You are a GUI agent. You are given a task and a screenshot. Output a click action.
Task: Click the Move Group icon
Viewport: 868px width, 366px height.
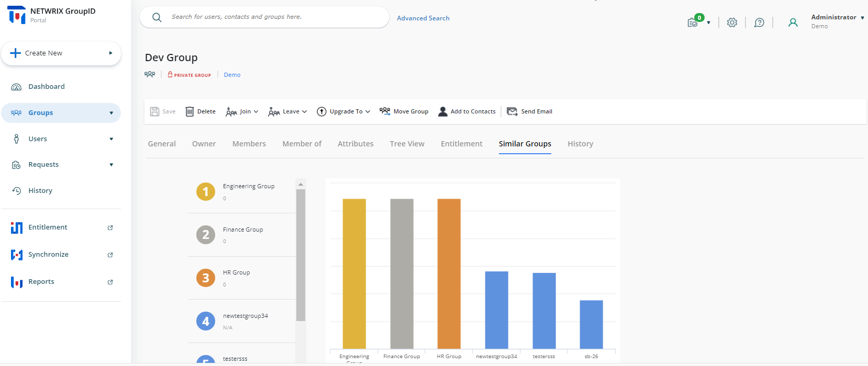[385, 111]
